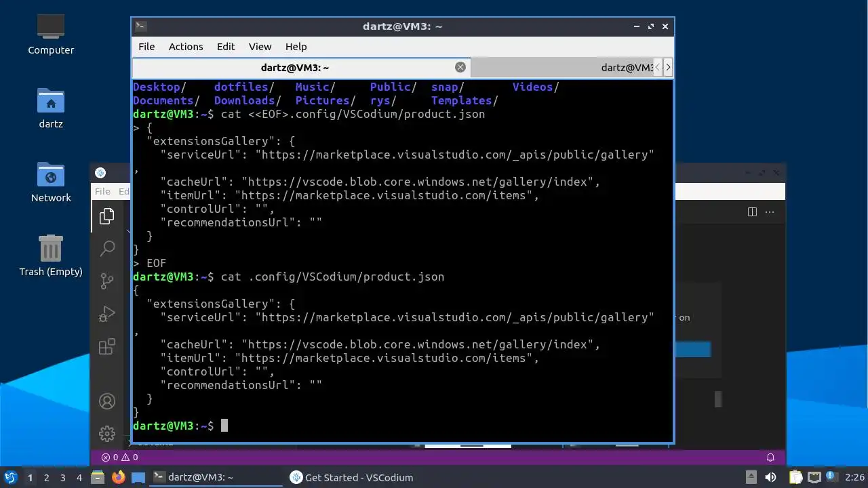Open the terminal Actions menu

(x=186, y=47)
